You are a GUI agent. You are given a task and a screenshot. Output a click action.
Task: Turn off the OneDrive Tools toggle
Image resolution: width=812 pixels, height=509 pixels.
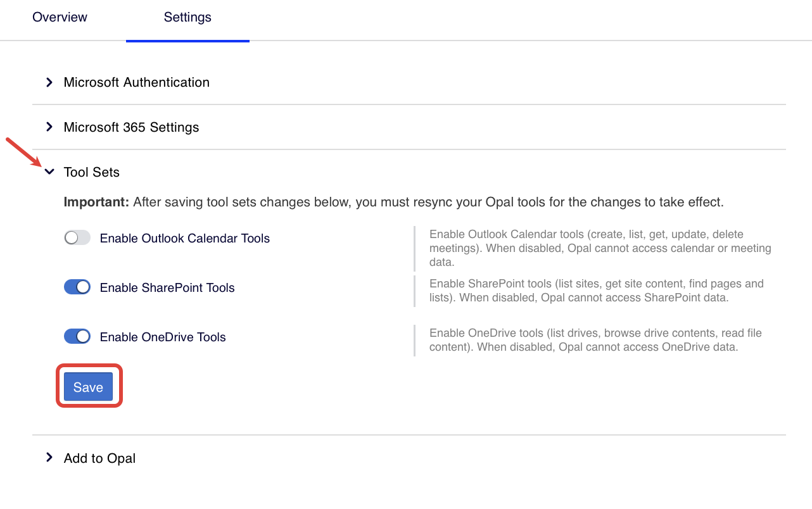(77, 337)
